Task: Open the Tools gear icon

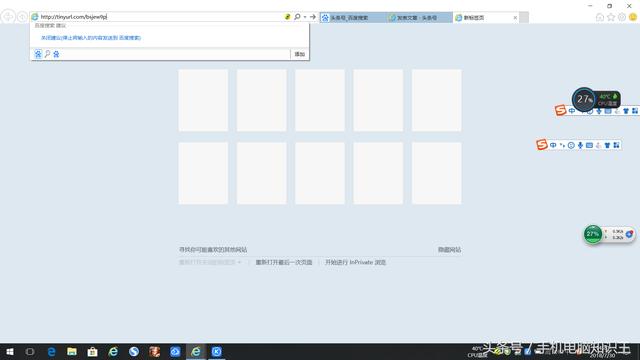Action: 622,17
